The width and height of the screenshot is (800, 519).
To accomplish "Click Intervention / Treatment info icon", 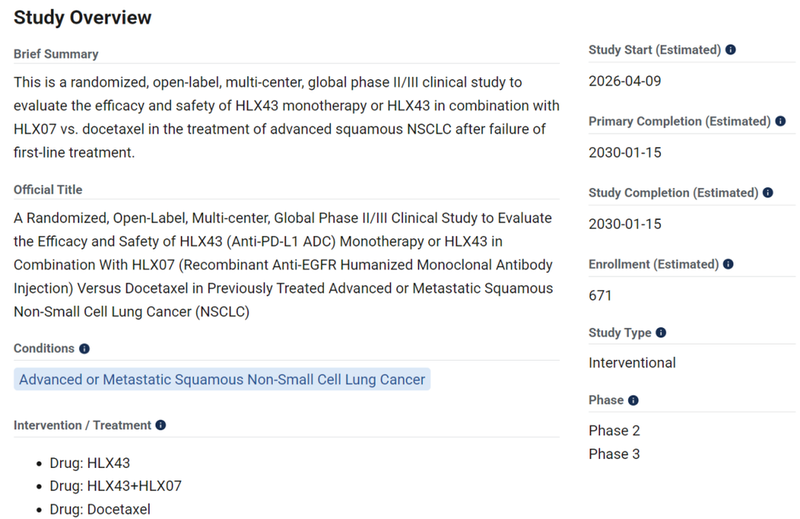I will pos(161,425).
